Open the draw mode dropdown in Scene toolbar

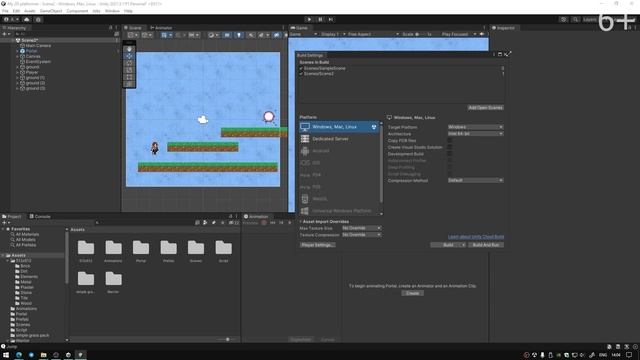coord(213,35)
